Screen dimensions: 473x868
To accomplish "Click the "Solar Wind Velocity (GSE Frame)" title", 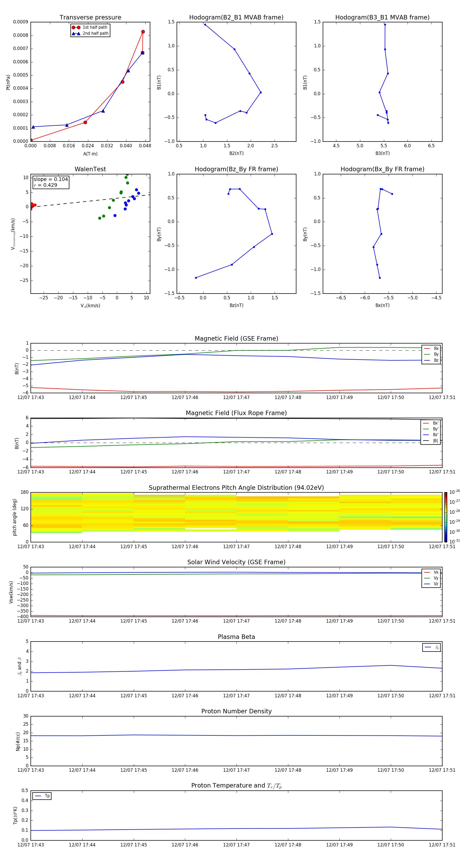I will (x=236, y=562).
